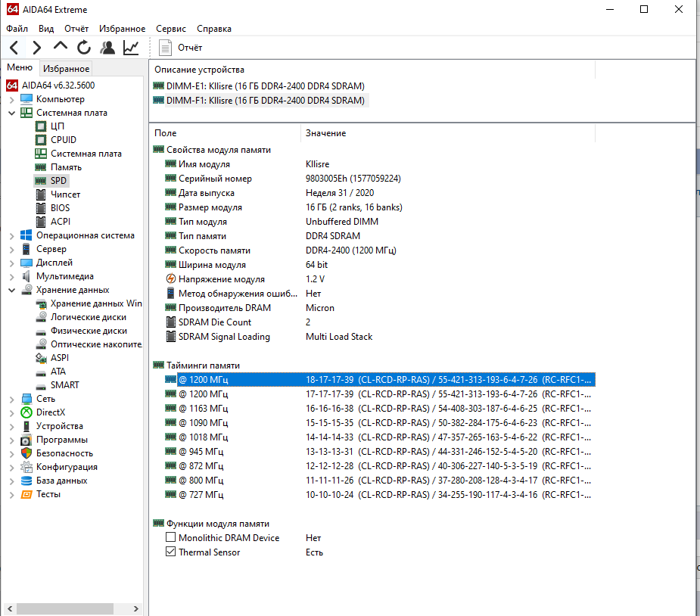This screenshot has height=616, width=700.
Task: Expand the Компьютер tree node
Action: point(11,100)
